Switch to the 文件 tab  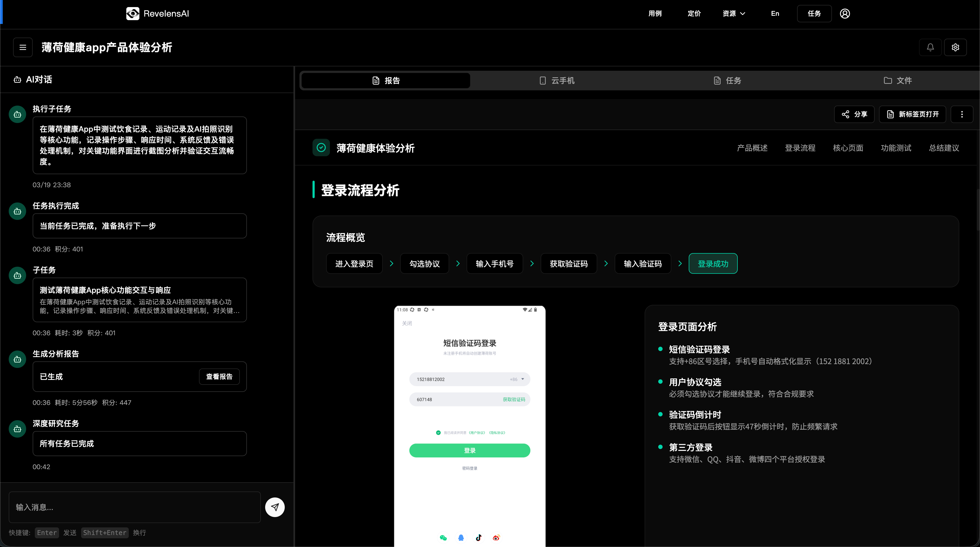point(898,81)
